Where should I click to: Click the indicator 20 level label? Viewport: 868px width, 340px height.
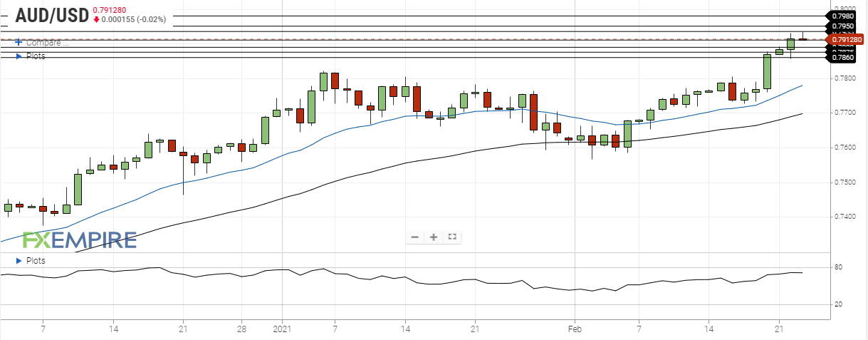[839, 304]
